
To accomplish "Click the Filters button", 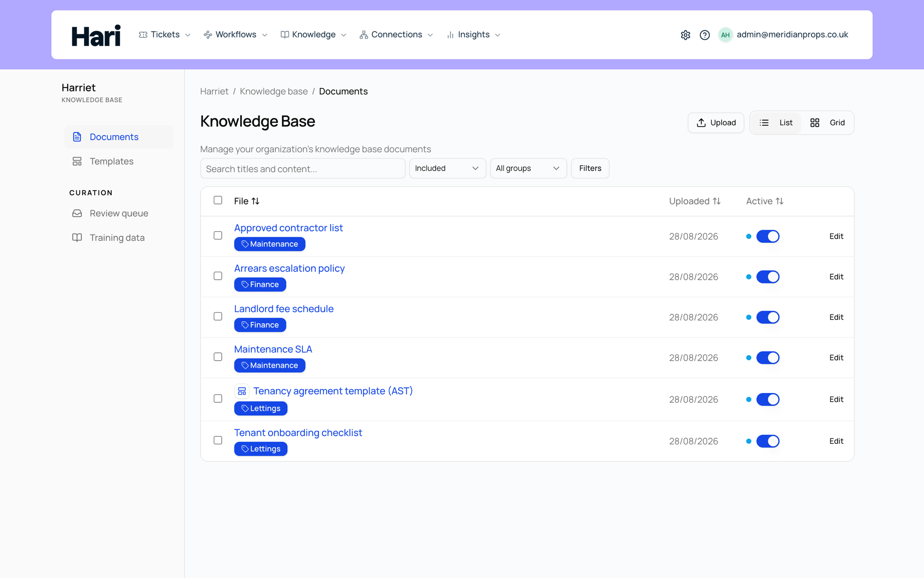I will (590, 168).
